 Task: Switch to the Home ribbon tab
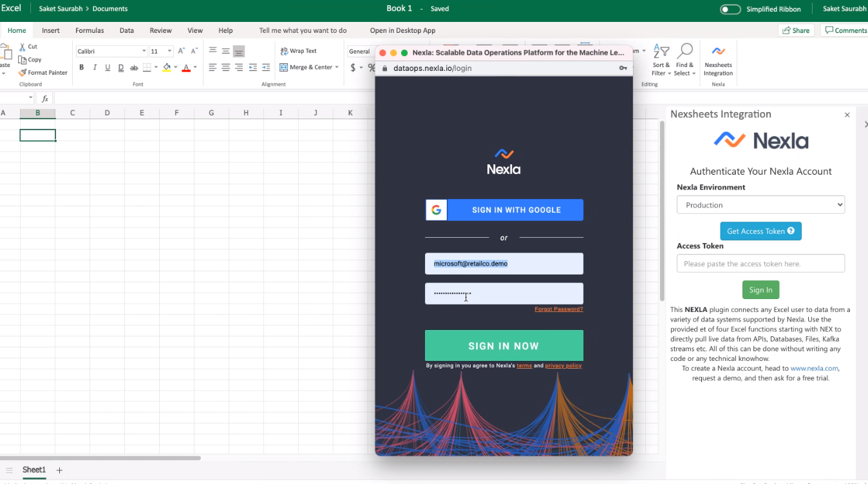[x=17, y=30]
